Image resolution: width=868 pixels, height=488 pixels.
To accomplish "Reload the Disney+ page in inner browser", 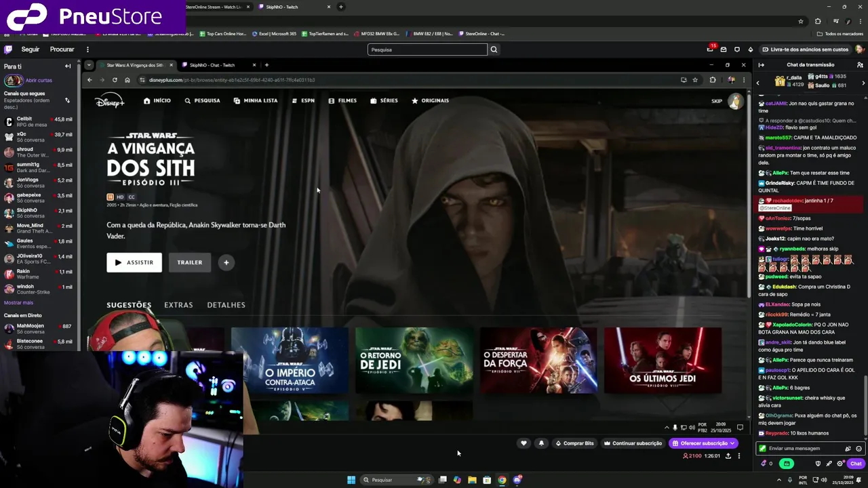I will click(115, 80).
